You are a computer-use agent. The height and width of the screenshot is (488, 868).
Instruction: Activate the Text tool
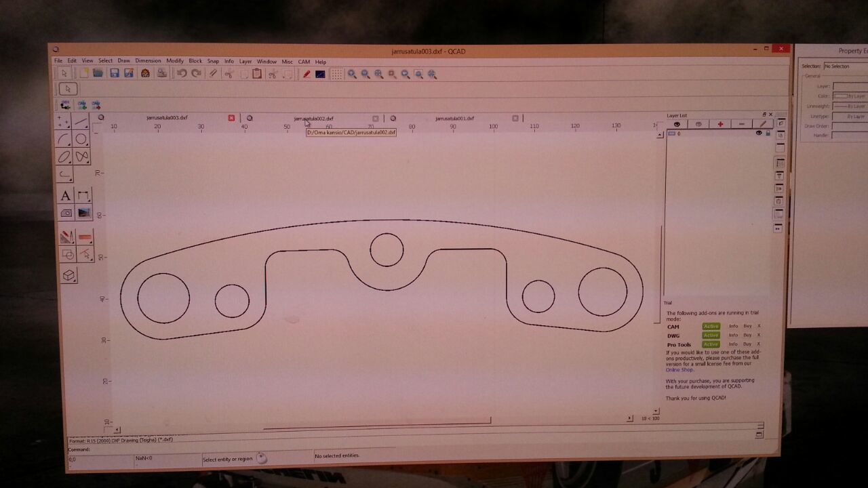coord(65,196)
